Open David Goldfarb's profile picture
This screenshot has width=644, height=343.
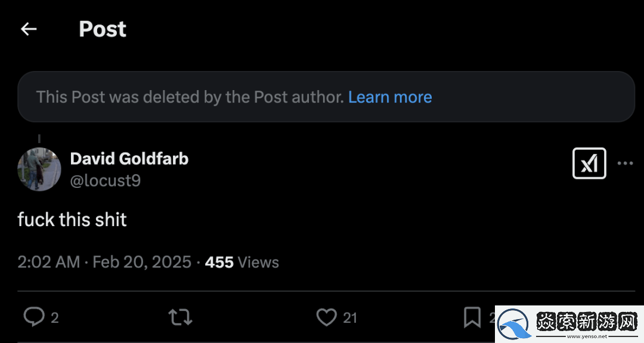[39, 169]
